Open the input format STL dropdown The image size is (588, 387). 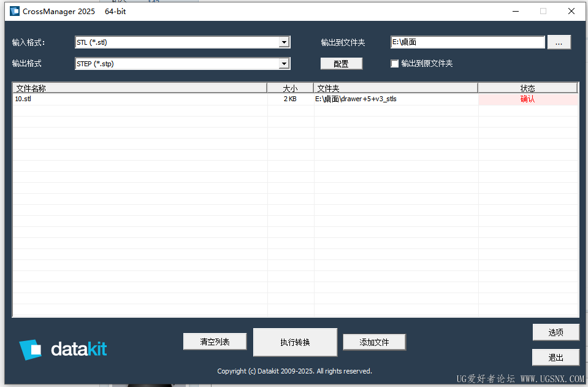[183, 42]
